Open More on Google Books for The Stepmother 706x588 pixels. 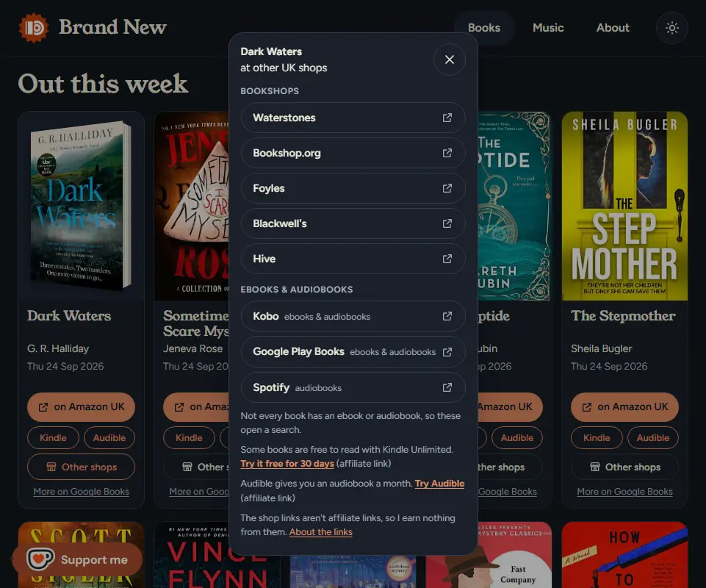coord(624,492)
